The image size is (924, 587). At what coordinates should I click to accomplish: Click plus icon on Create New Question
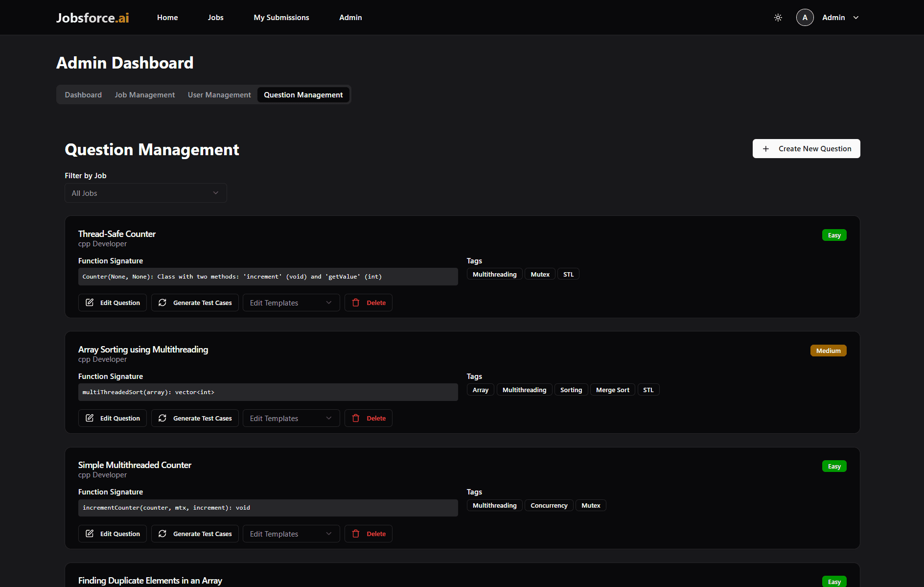point(766,149)
